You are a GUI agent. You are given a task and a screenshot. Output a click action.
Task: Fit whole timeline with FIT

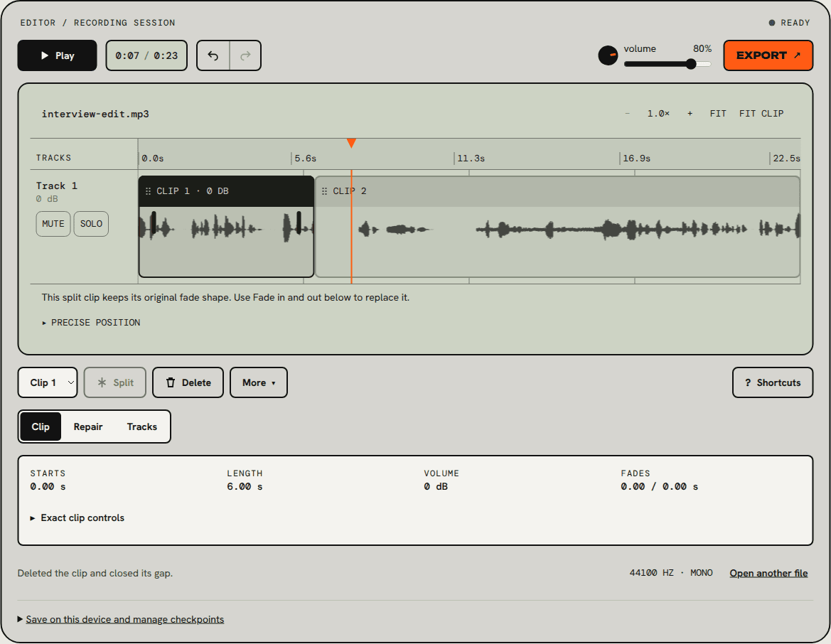click(x=717, y=114)
